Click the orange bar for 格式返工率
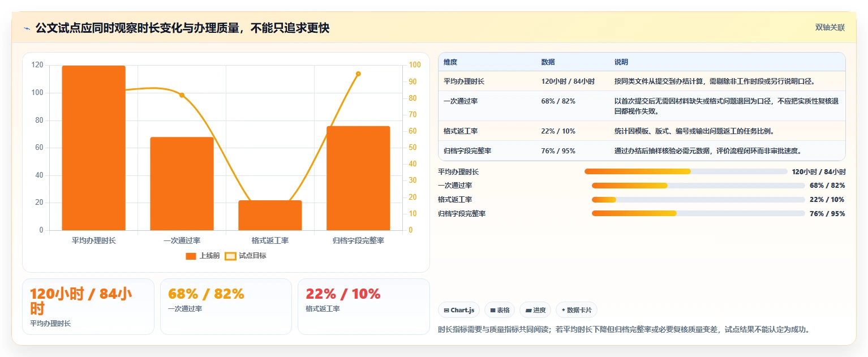This screenshot has height=357, width=868. 270,215
